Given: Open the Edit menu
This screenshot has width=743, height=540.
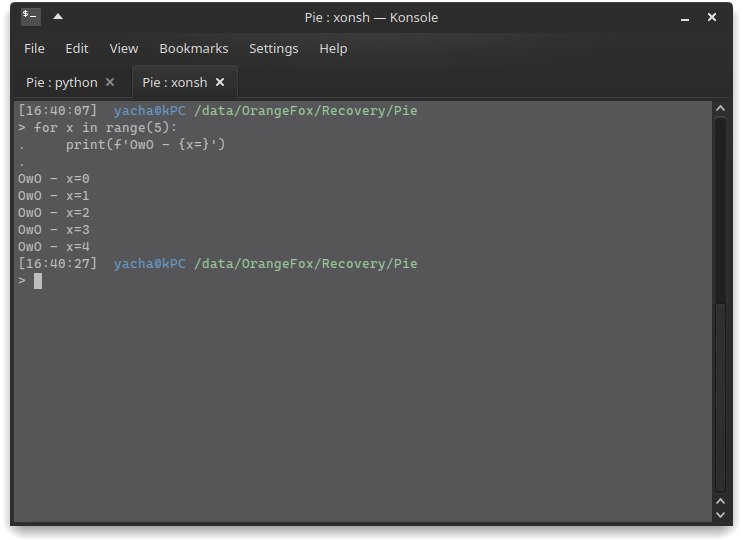Looking at the screenshot, I should coord(77,48).
